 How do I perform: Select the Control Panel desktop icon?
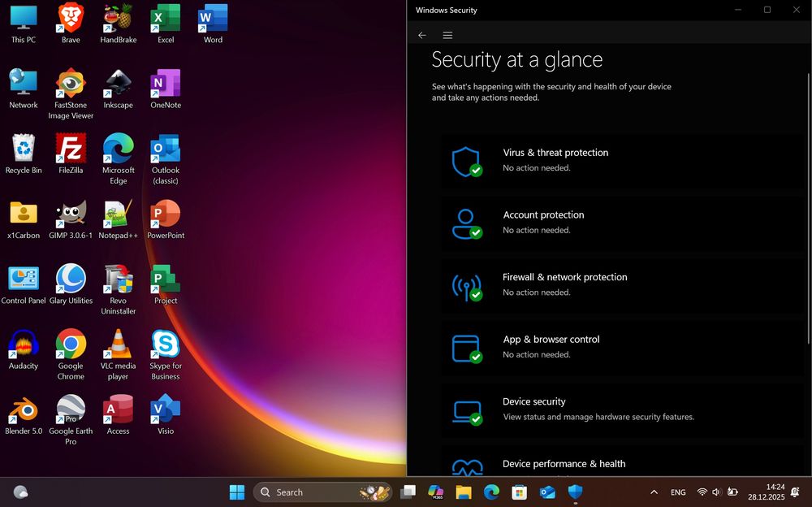click(x=24, y=284)
